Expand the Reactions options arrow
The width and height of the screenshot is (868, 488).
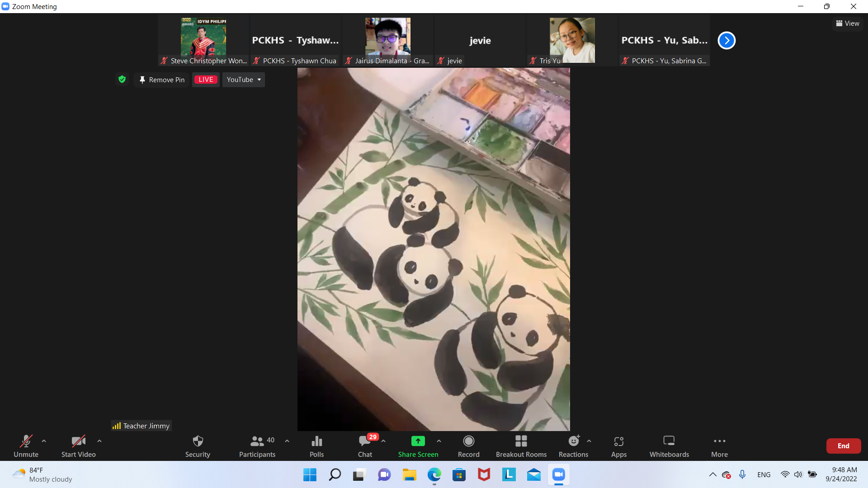tap(589, 441)
